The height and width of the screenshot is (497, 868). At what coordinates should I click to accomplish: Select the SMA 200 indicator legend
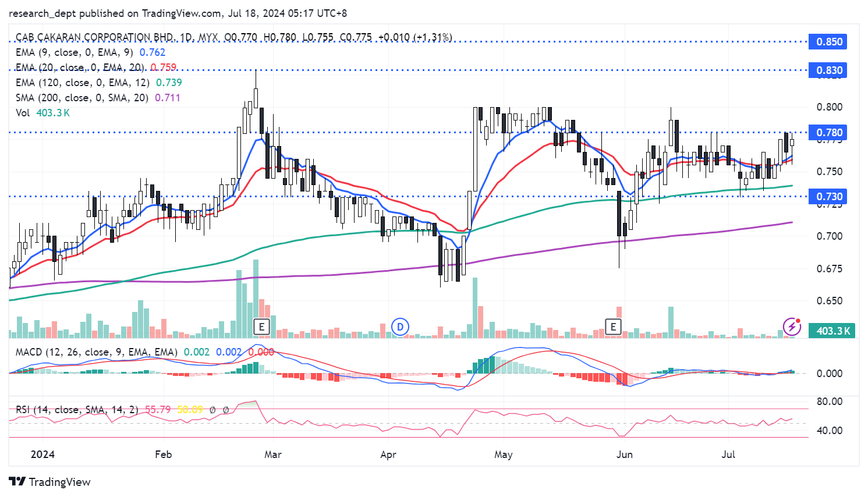82,98
